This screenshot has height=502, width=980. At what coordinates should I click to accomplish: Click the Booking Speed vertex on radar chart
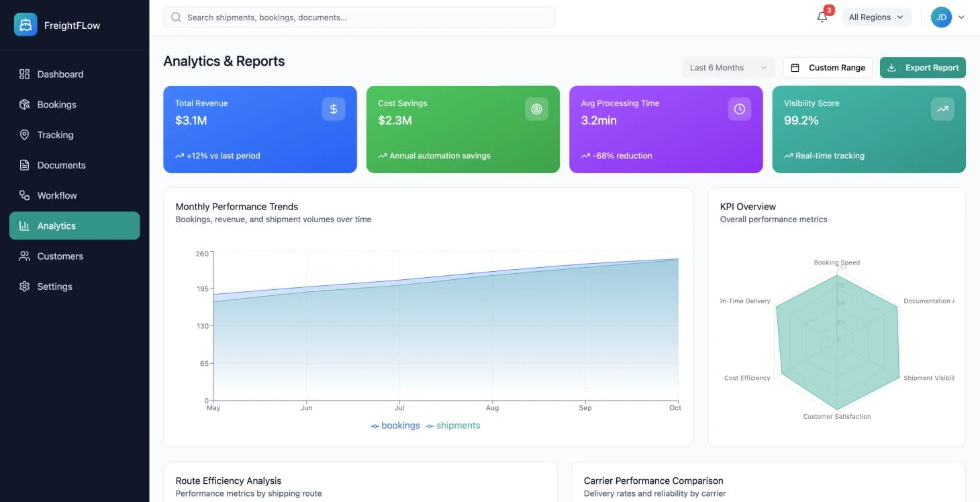pyautogui.click(x=837, y=275)
